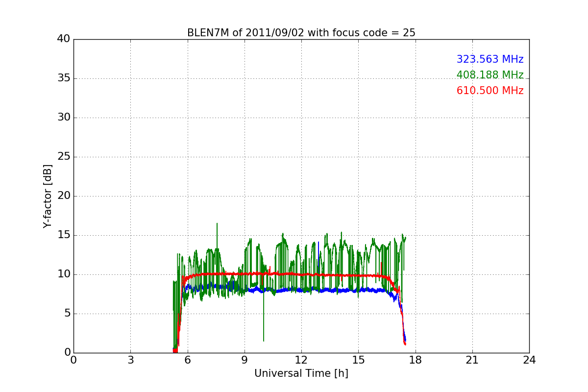
Task: Select the green '408.188 MHz' legend label
Action: tap(490, 75)
